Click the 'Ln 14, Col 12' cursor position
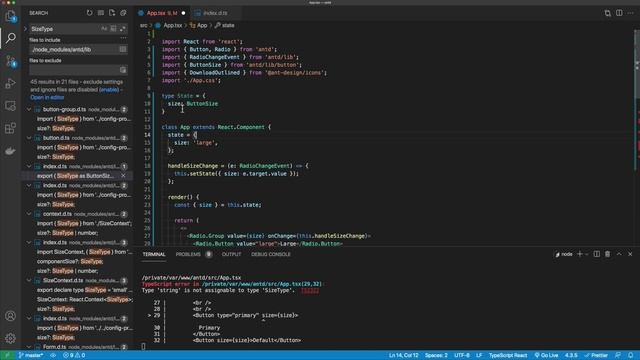640x360 pixels. coord(403,355)
